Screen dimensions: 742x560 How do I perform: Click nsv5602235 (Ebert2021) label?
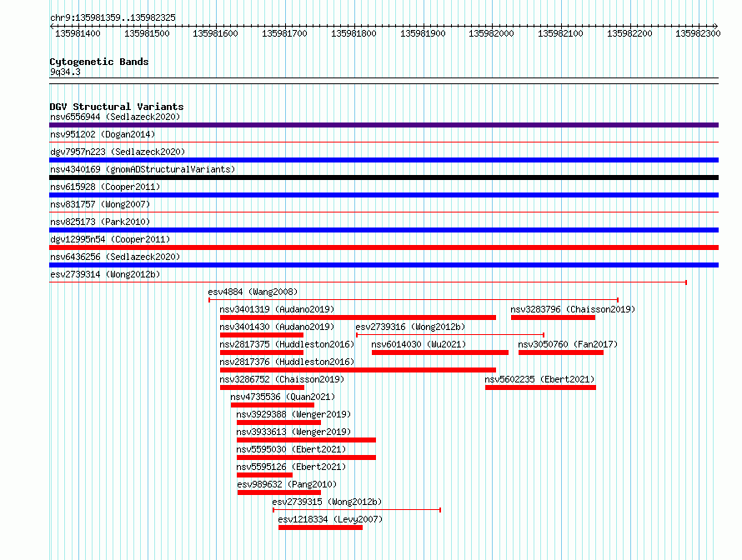[x=539, y=379]
